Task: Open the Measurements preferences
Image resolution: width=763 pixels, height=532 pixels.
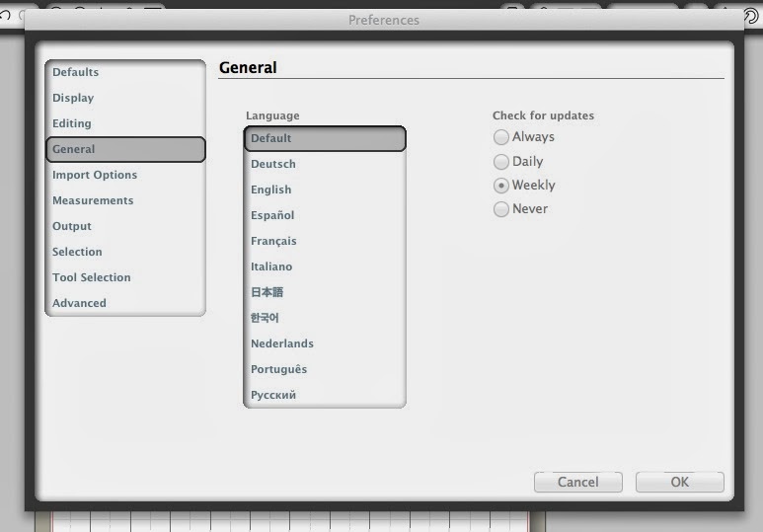Action: (x=125, y=200)
